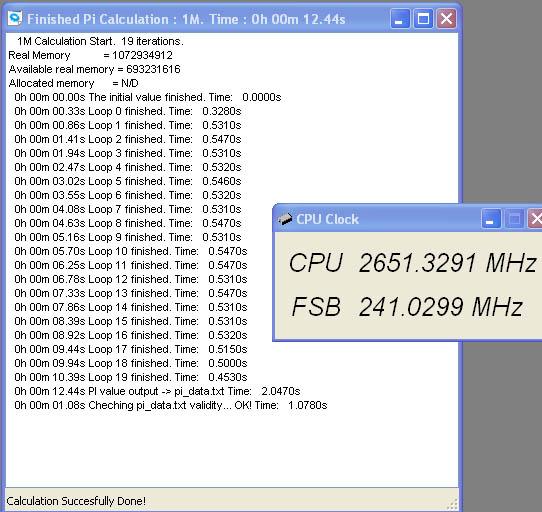Maximize the Finished Pi Calculation window

pos(423,19)
